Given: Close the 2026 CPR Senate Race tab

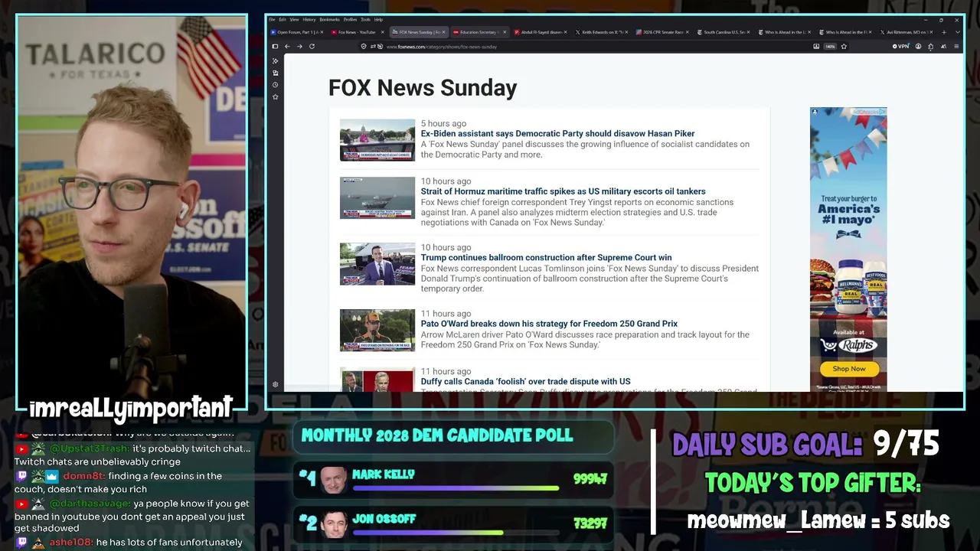Looking at the screenshot, I should point(688,32).
